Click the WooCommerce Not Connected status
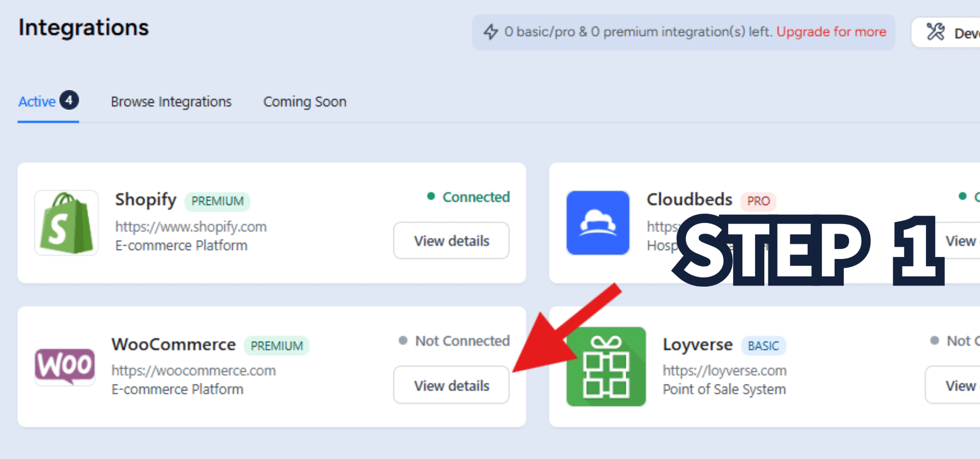This screenshot has width=980, height=459. pos(462,341)
